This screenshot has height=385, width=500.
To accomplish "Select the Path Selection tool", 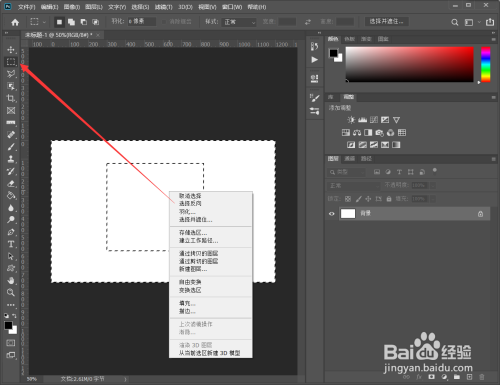I will (11, 256).
